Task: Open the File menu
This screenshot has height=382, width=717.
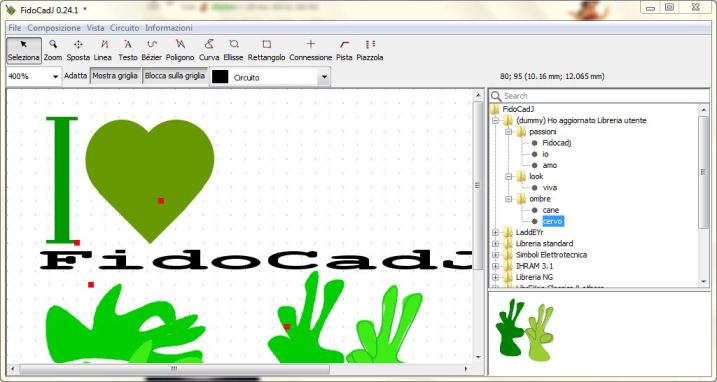Action: [15, 28]
